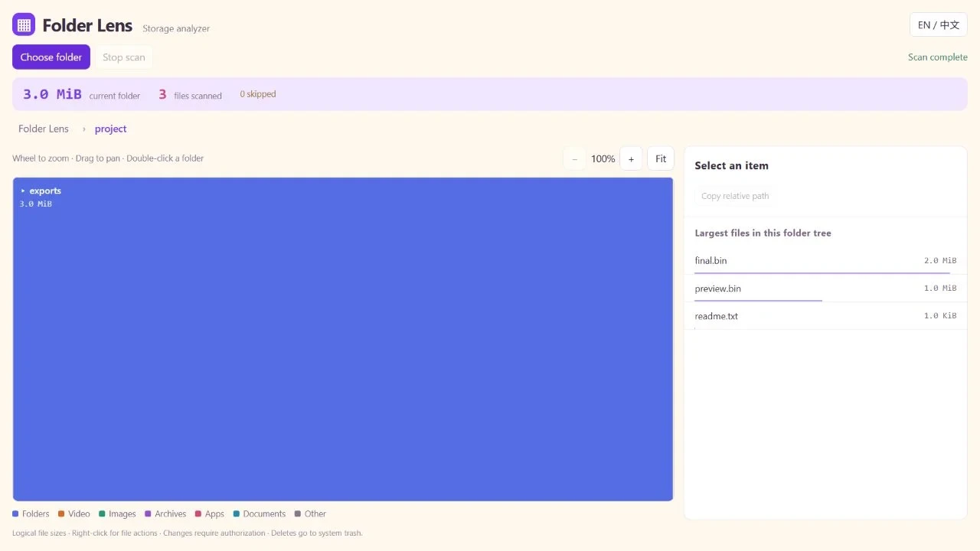Select the project breadcrumb
This screenshot has width=980, height=551.
pos(111,129)
